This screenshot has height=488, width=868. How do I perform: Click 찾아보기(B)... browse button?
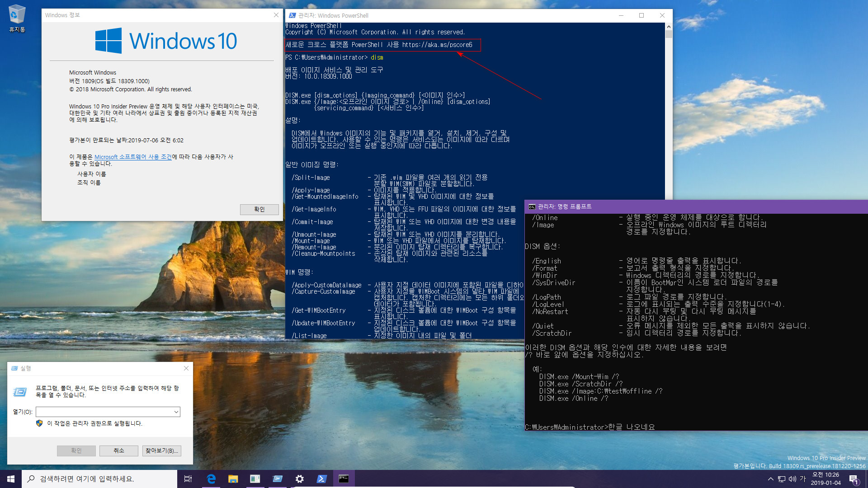(162, 450)
